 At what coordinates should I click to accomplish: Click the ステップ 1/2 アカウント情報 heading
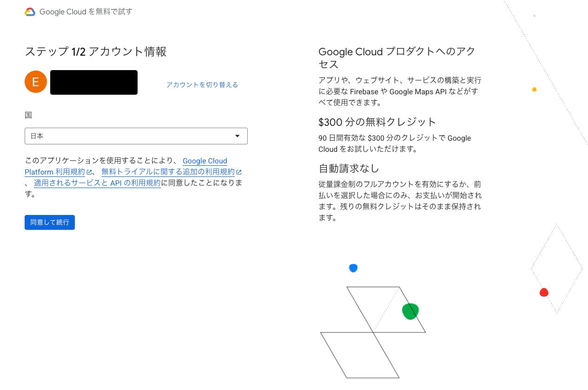[x=96, y=52]
